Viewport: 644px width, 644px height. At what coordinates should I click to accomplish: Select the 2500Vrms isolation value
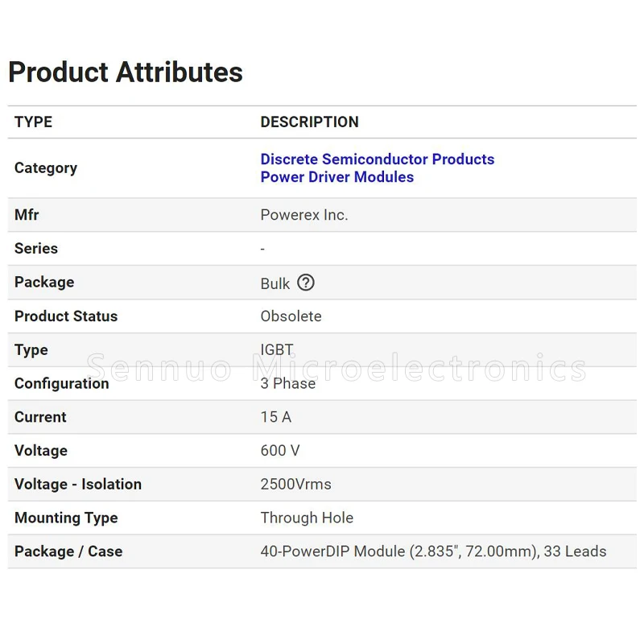coord(295,485)
